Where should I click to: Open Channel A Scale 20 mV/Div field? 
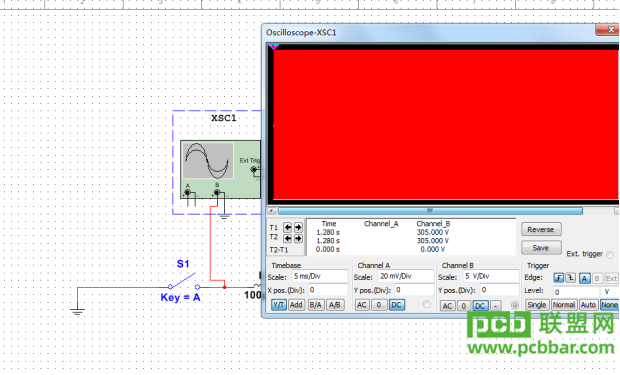tap(406, 276)
